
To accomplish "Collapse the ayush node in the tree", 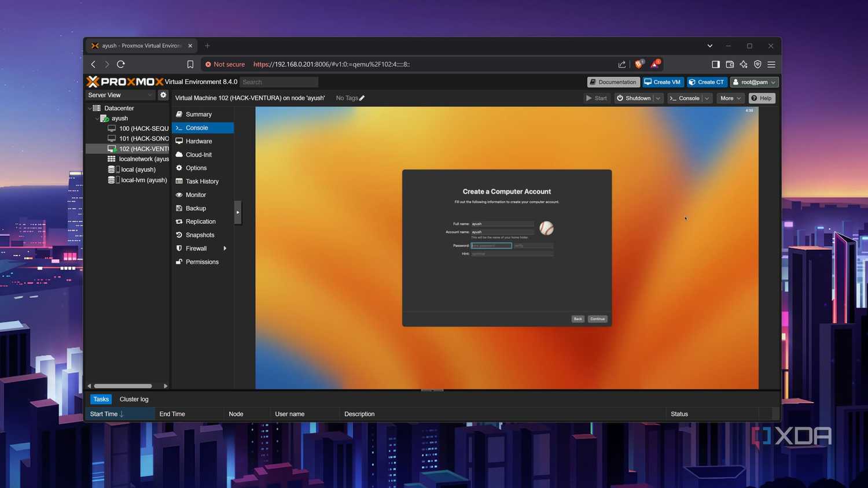I will (x=97, y=119).
